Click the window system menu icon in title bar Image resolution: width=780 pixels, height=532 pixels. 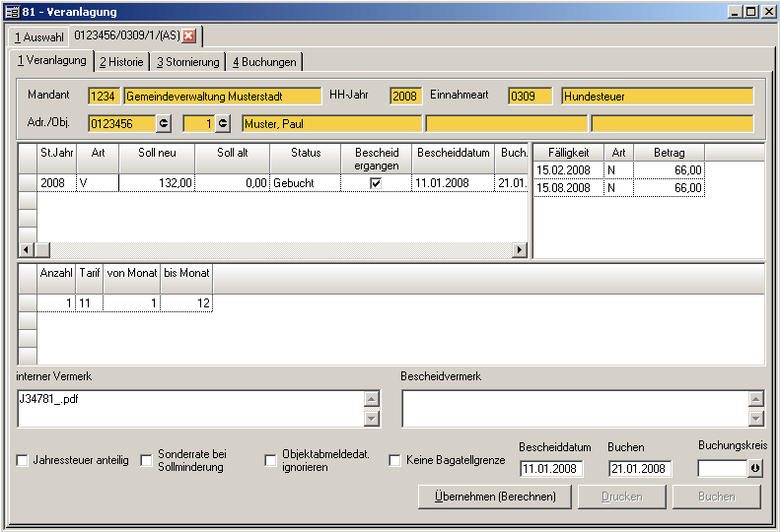click(x=12, y=12)
